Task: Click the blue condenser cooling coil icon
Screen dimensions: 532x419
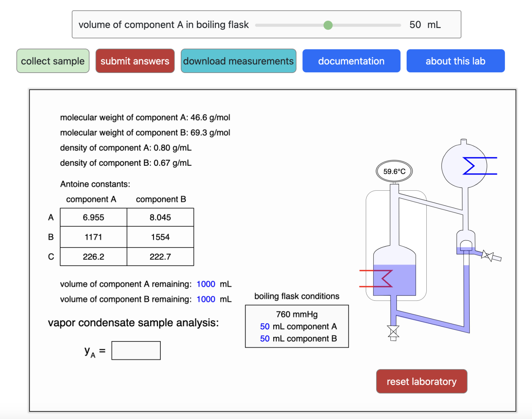Action: click(x=475, y=166)
